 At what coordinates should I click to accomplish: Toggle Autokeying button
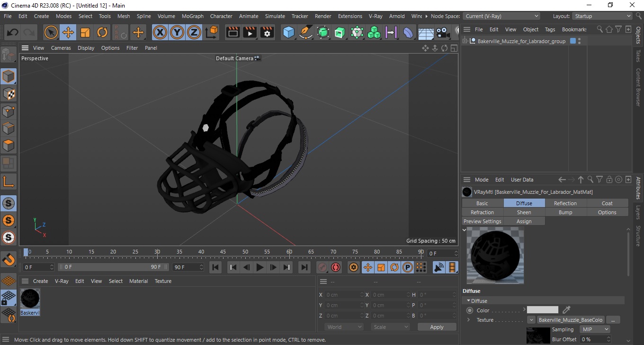click(x=336, y=267)
